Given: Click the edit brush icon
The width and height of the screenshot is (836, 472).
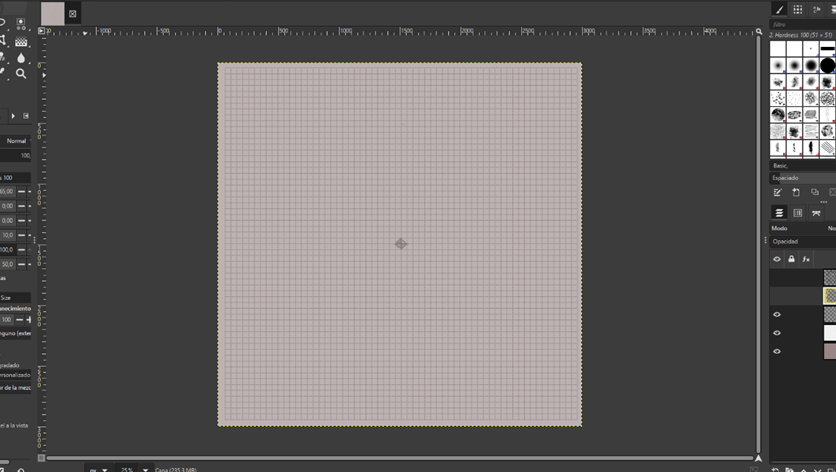Looking at the screenshot, I should coord(778,192).
